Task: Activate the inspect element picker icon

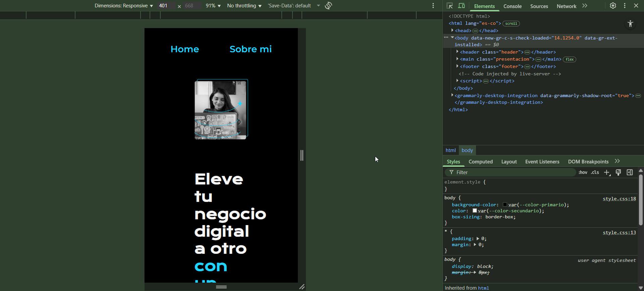Action: [450, 6]
